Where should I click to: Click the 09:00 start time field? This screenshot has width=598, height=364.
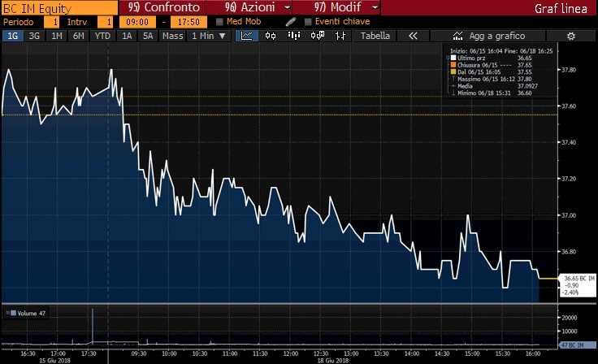pos(137,22)
